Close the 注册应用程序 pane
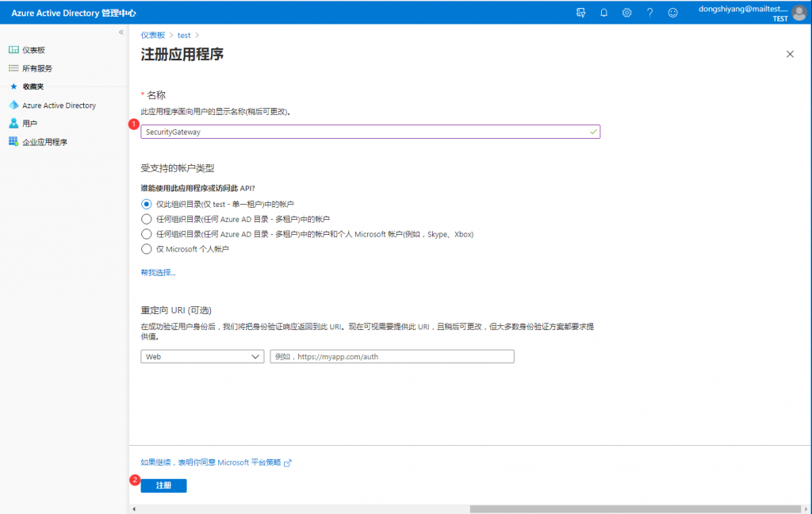 pyautogui.click(x=790, y=54)
